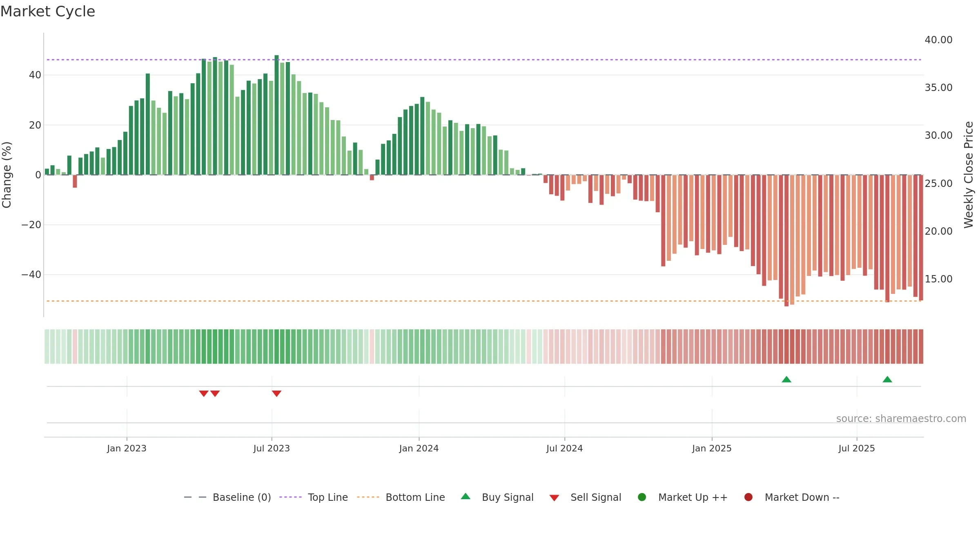Click the Jan 2023 axis label
This screenshot has height=551, width=980.
(127, 448)
